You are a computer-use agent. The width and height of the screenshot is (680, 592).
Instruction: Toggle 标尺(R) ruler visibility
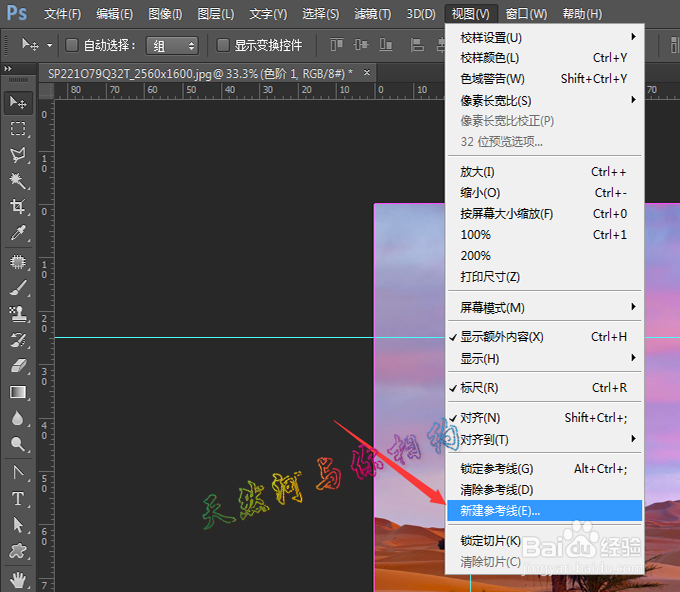[x=545, y=388]
